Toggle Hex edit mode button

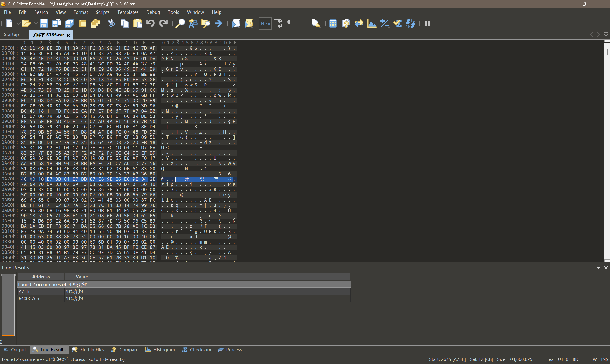tap(265, 24)
